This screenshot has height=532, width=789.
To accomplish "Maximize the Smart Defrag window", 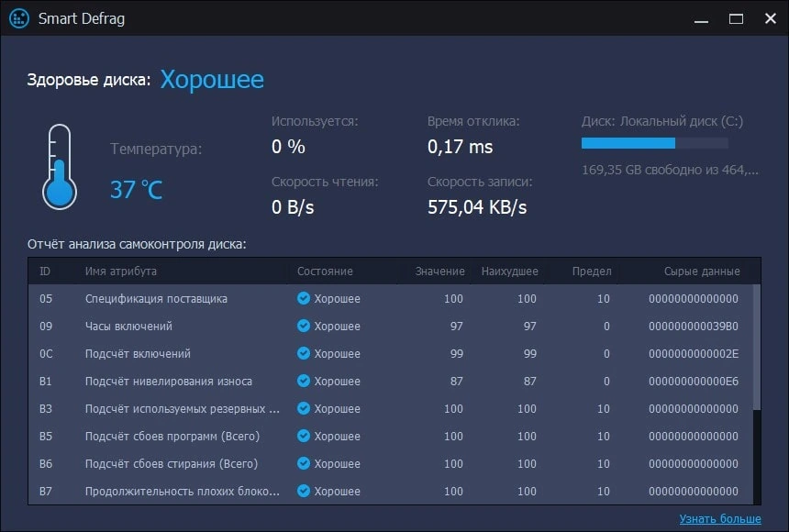I will pyautogui.click(x=736, y=19).
